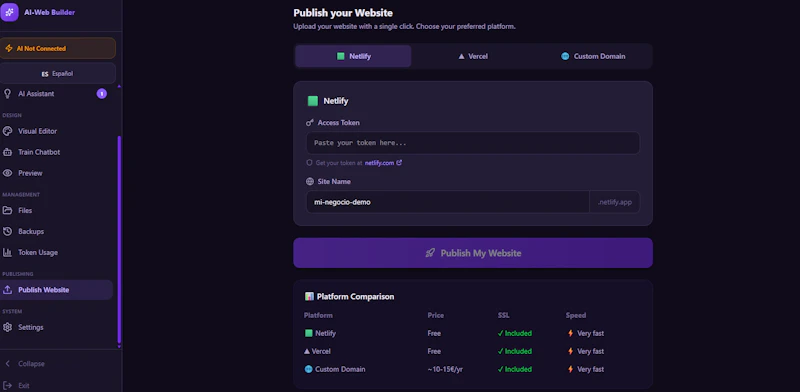The width and height of the screenshot is (800, 392).
Task: Click the Exit door icon
Action: (7, 385)
